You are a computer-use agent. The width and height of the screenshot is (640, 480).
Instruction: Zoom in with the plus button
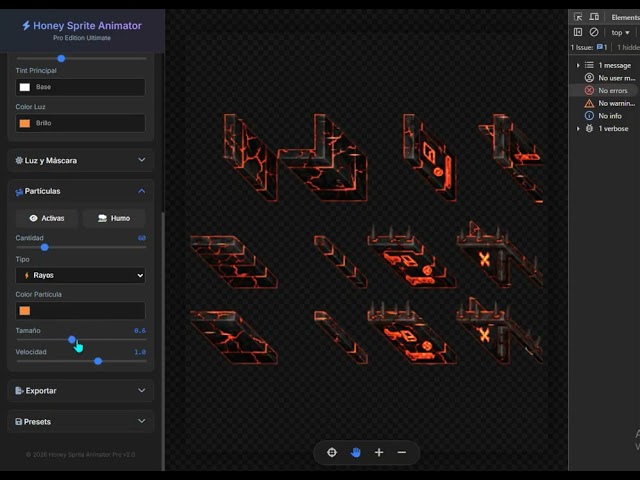(x=379, y=452)
